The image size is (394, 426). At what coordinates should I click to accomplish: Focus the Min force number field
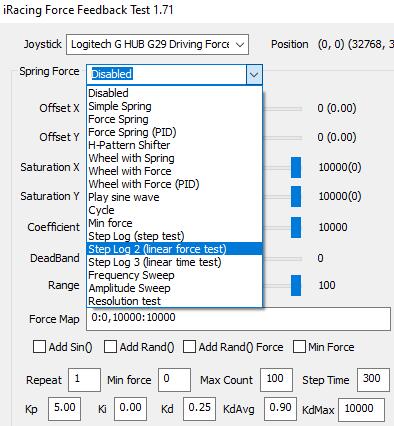point(174,380)
